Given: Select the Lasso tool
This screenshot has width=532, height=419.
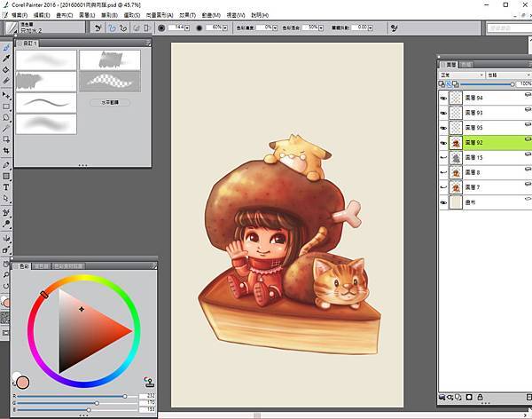Looking at the screenshot, I should (6, 117).
